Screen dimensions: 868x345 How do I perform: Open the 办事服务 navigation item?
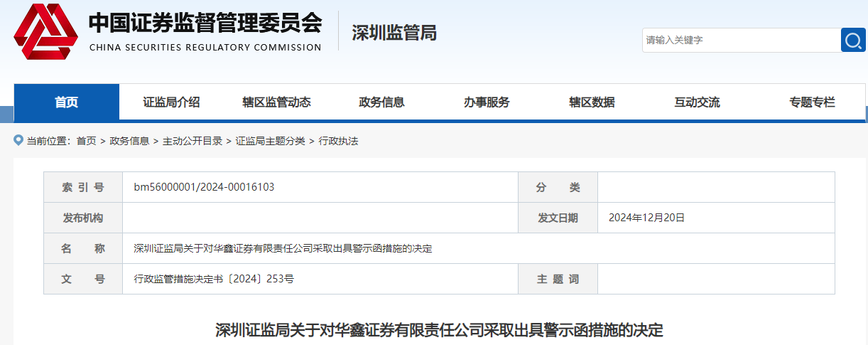point(487,102)
